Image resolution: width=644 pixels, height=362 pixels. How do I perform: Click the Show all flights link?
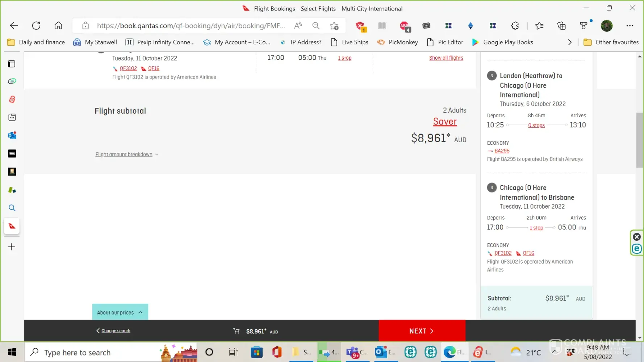click(446, 58)
